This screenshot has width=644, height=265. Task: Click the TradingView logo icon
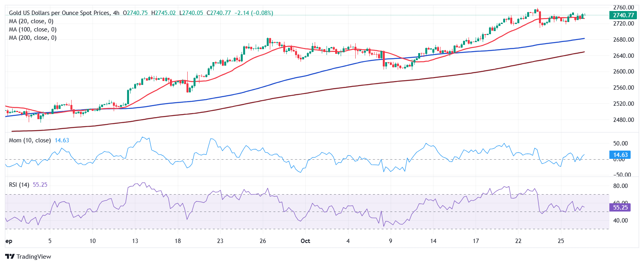coord(10,257)
